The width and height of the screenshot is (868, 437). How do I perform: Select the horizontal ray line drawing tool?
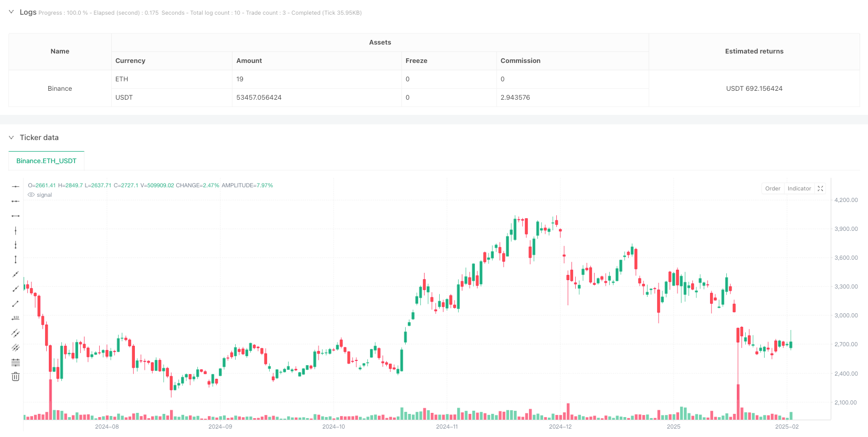pyautogui.click(x=16, y=201)
